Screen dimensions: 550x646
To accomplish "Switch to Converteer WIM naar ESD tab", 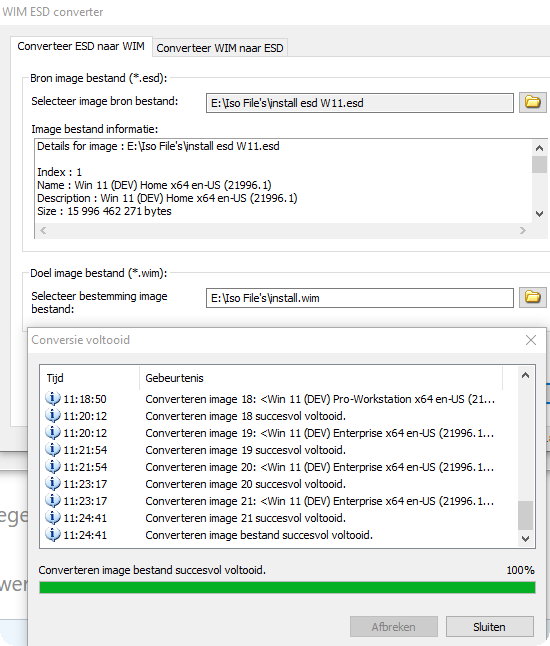I will point(220,48).
